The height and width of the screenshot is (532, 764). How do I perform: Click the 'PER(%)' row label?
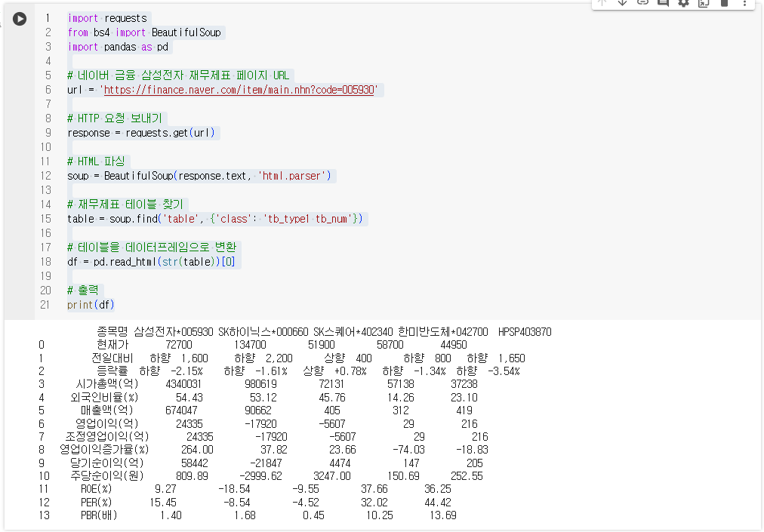pos(96,503)
